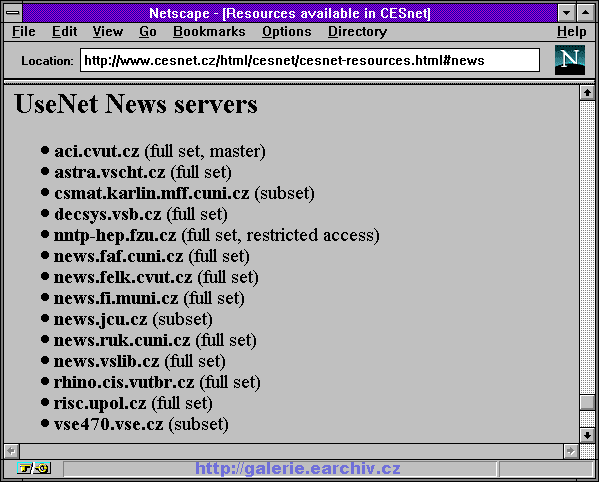Open the Edit menu

pyautogui.click(x=65, y=31)
